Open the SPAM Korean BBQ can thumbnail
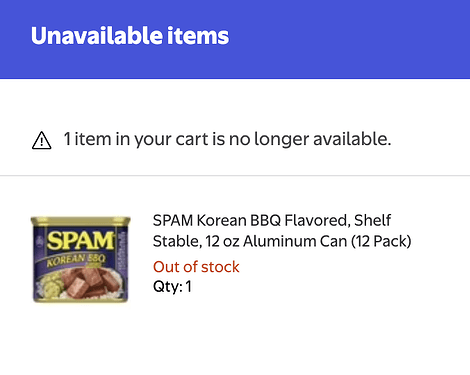The image size is (470, 375). tap(81, 259)
